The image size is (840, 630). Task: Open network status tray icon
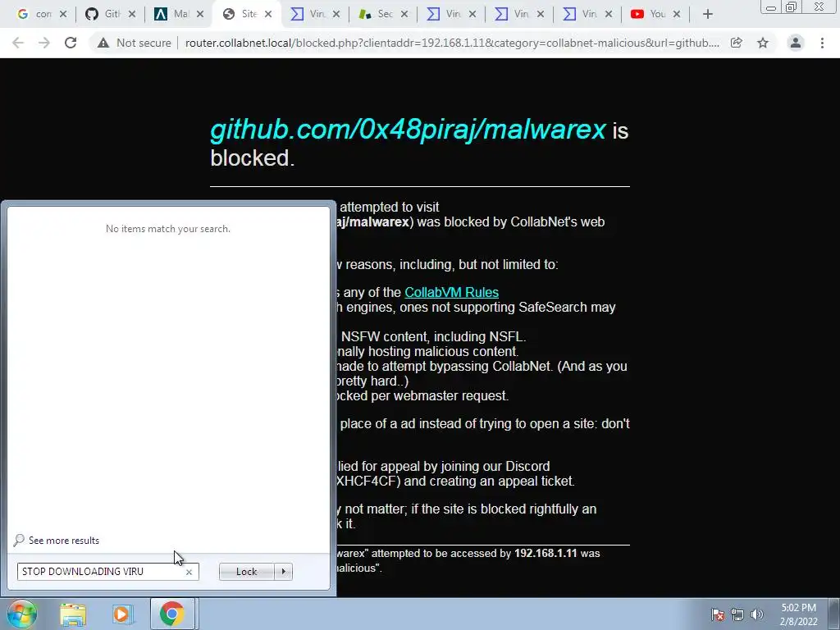tap(737, 614)
